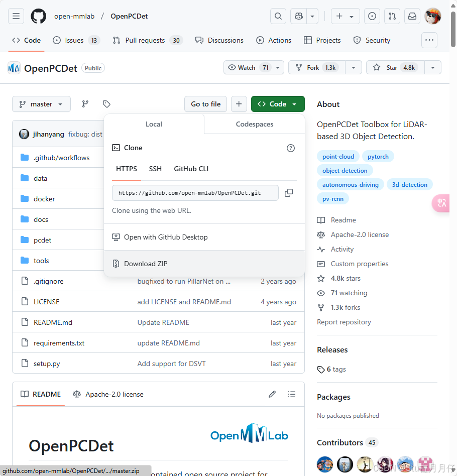Choose Open with GitHub Desktop

204,237
